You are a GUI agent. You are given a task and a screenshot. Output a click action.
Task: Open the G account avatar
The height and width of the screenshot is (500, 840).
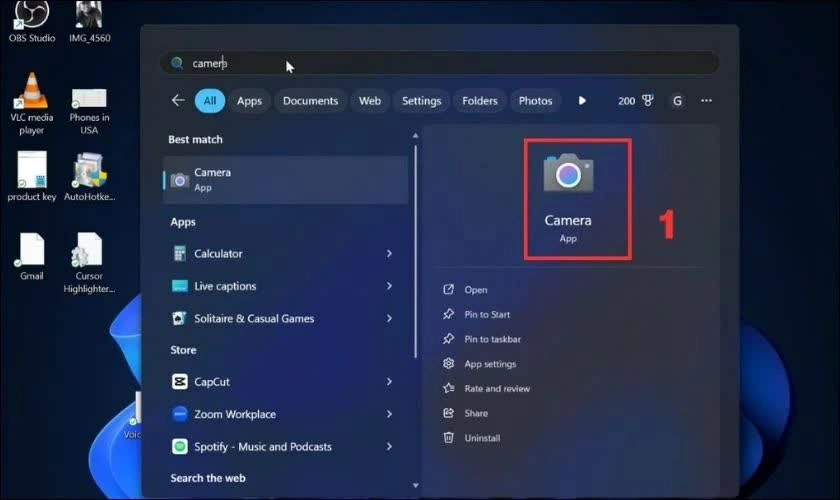[x=677, y=101]
